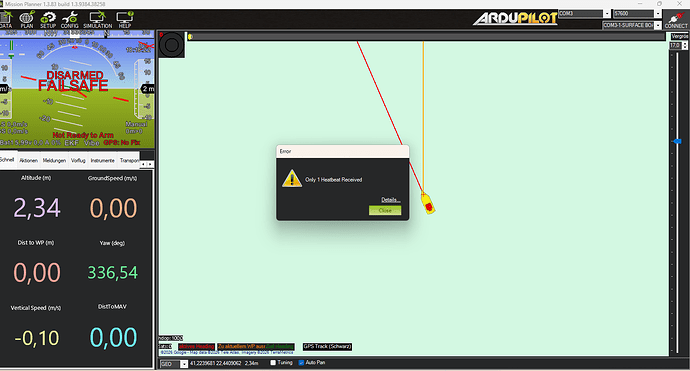Click the Vibe status on HUD

tap(92, 143)
